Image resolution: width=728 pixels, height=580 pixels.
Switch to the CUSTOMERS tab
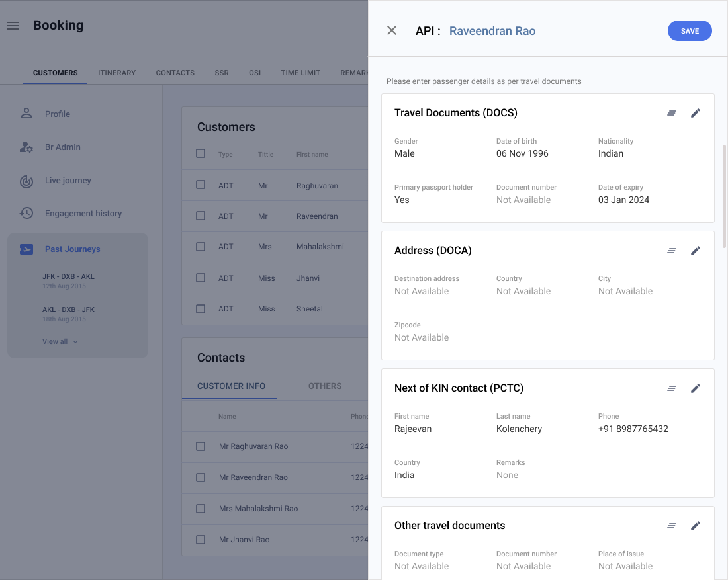[55, 73]
